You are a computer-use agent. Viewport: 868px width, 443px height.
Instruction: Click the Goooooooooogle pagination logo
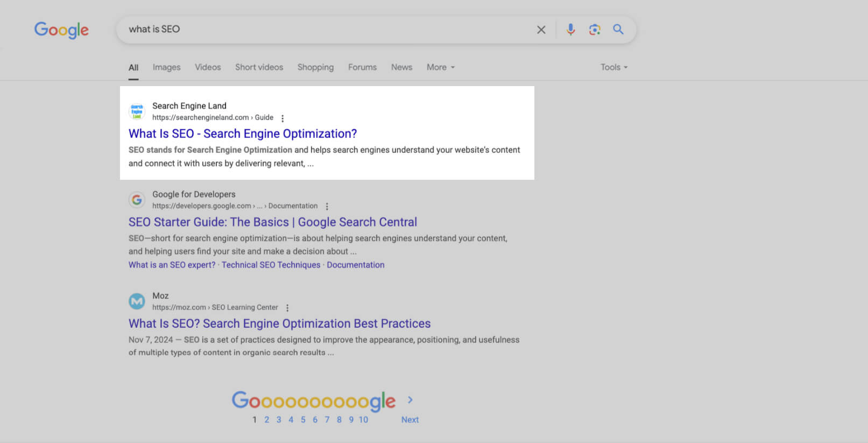tap(314, 401)
